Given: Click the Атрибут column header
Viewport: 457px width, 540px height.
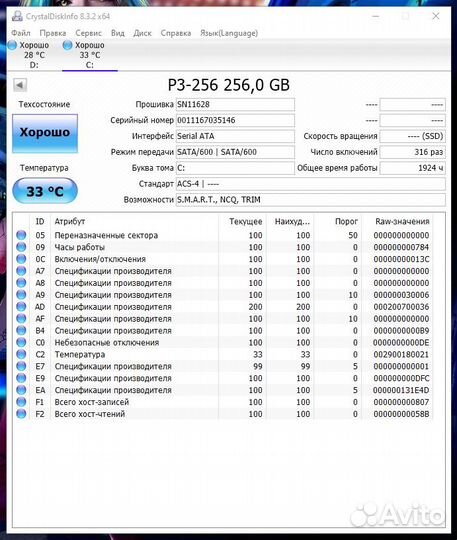Looking at the screenshot, I should click(x=134, y=221).
